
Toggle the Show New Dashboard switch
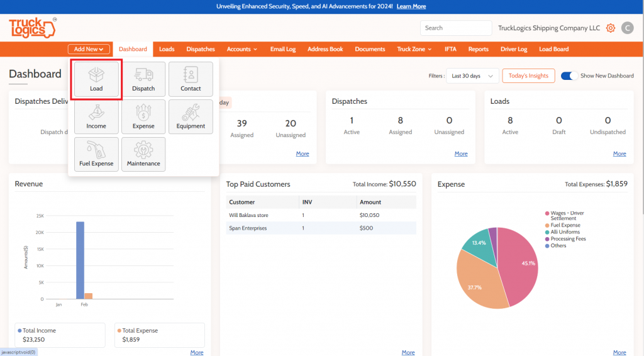coord(569,75)
